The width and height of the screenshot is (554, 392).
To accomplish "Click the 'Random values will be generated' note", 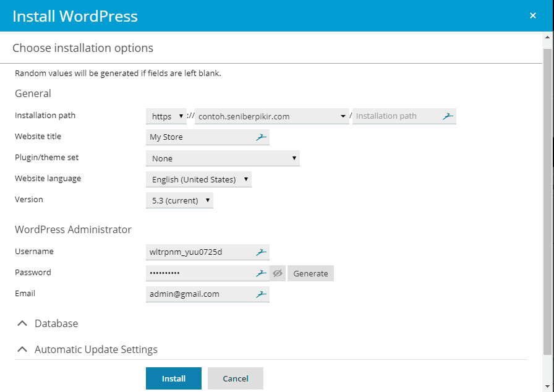I will click(x=118, y=74).
